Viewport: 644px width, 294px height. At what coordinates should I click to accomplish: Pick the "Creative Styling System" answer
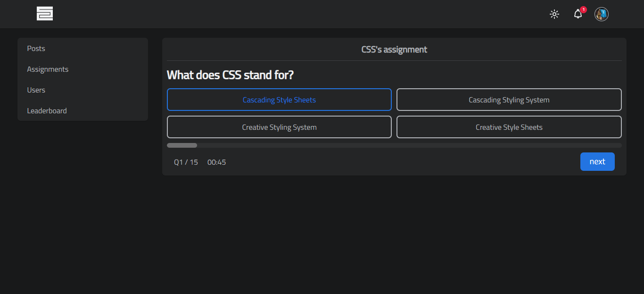point(279,127)
